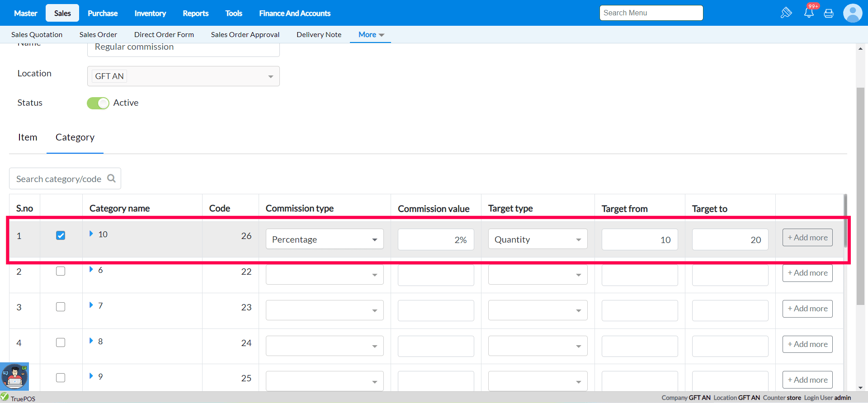Click the Search Menu field
Viewport: 868px width, 403px height.
pos(651,13)
